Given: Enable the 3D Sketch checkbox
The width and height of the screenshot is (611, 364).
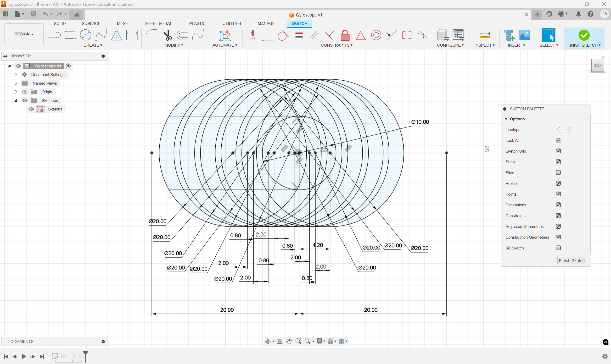Looking at the screenshot, I should click(x=558, y=248).
